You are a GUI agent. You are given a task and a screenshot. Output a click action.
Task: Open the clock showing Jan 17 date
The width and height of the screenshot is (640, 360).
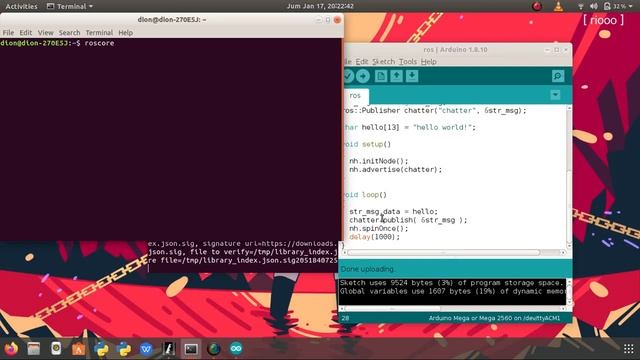pyautogui.click(x=320, y=6)
